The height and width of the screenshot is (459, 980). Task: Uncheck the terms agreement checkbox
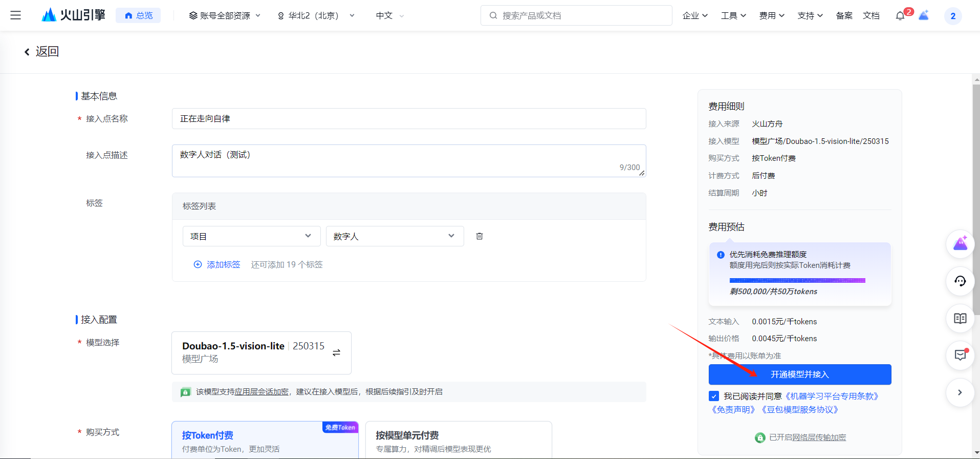pyautogui.click(x=714, y=396)
